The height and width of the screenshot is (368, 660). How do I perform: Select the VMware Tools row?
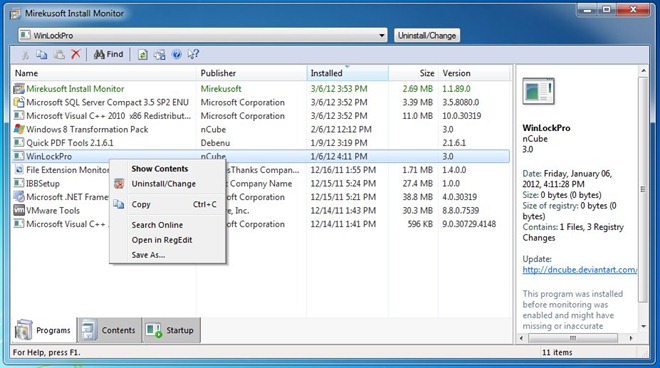point(261,210)
